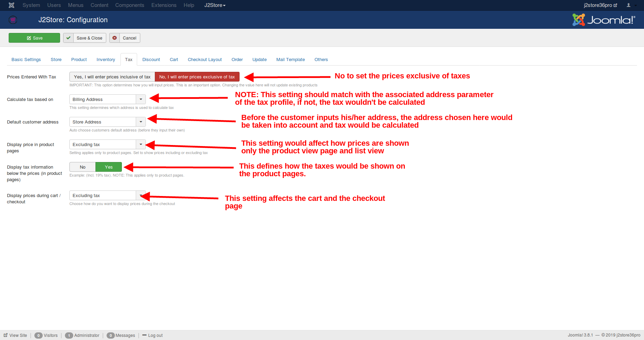Open the Default customer address dropdown
This screenshot has height=340, width=644.
click(x=108, y=122)
